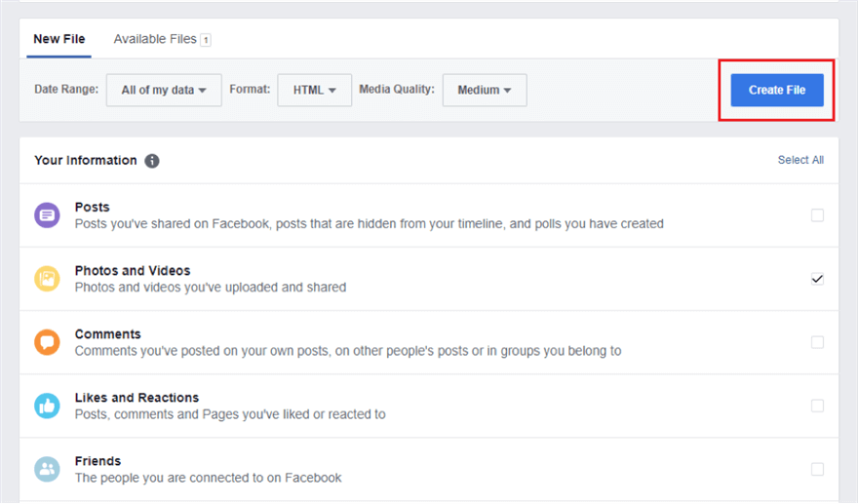Expand the Format HTML dropdown
Image resolution: width=858 pixels, height=504 pixels.
click(x=314, y=90)
